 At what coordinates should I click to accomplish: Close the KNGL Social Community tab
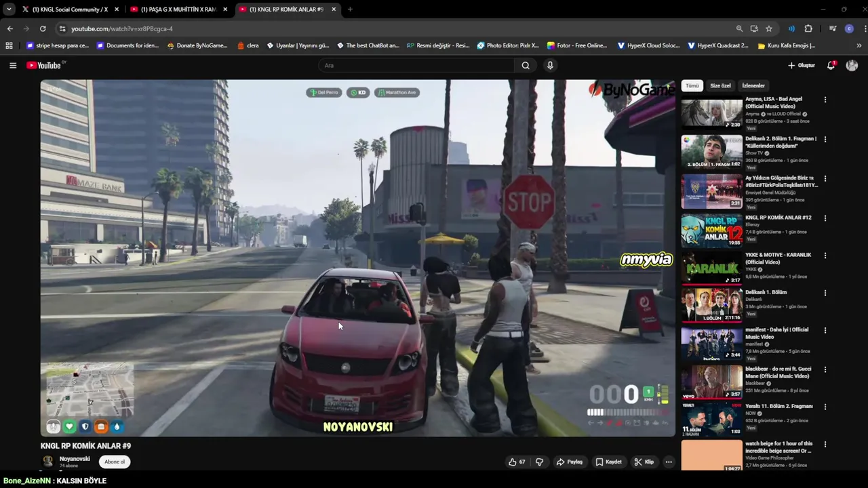tap(117, 9)
